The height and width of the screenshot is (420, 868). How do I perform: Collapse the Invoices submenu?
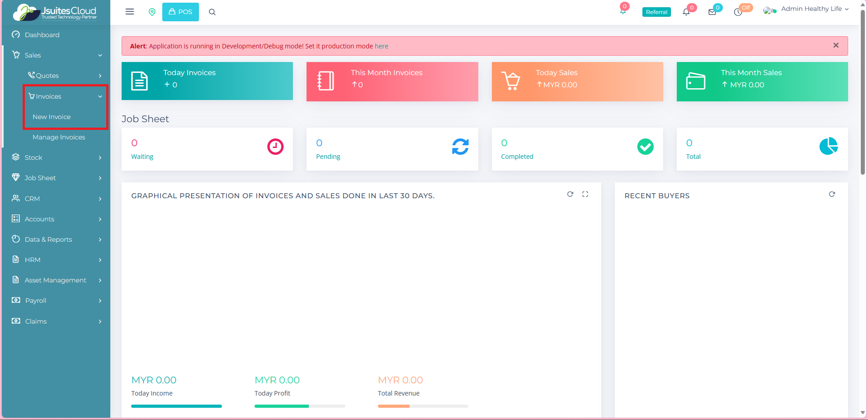(x=66, y=96)
